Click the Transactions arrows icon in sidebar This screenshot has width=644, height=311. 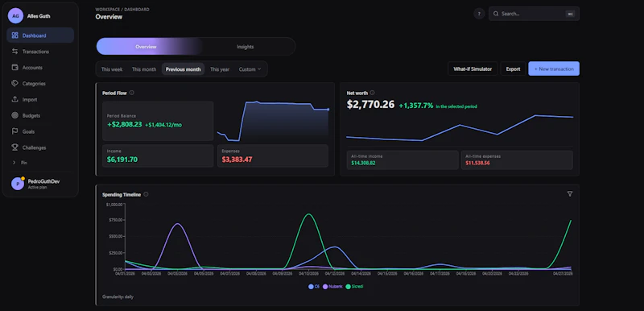(14, 52)
